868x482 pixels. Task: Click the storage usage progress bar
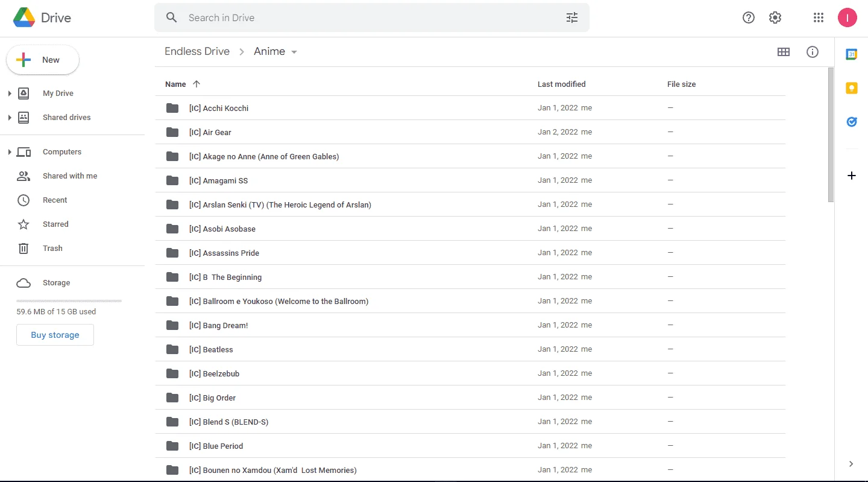[x=69, y=300]
